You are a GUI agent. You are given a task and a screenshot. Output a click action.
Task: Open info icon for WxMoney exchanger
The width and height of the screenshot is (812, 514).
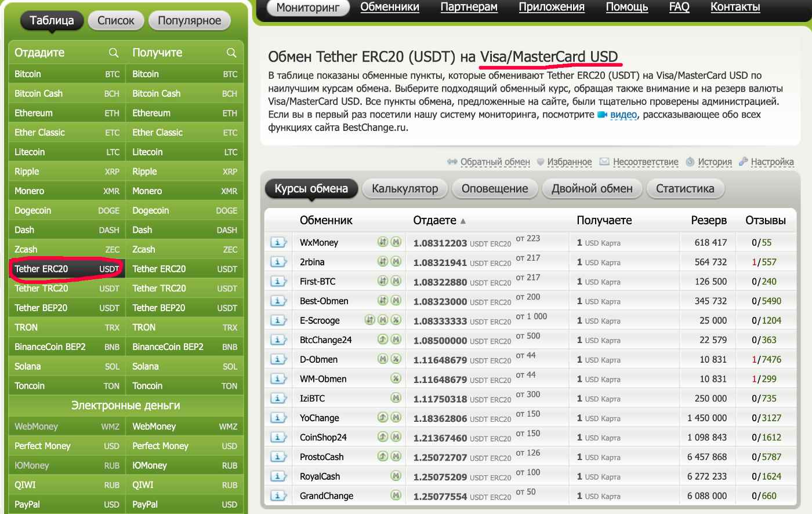tap(278, 242)
